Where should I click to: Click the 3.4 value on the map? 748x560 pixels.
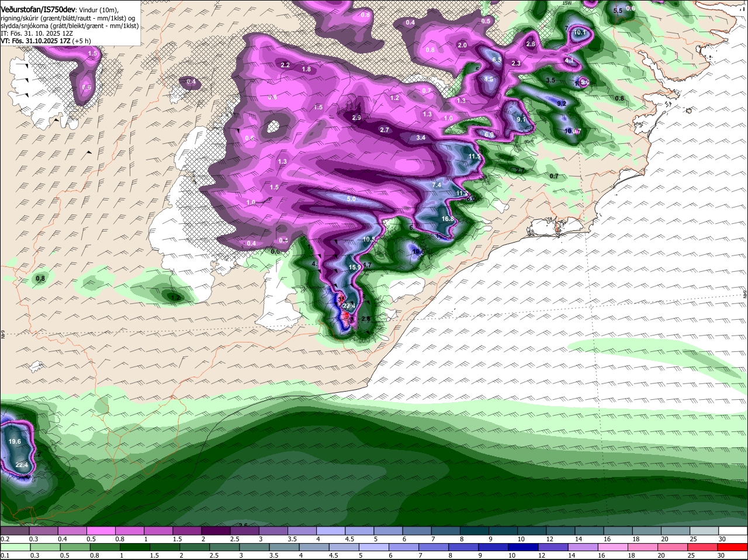pos(421,137)
